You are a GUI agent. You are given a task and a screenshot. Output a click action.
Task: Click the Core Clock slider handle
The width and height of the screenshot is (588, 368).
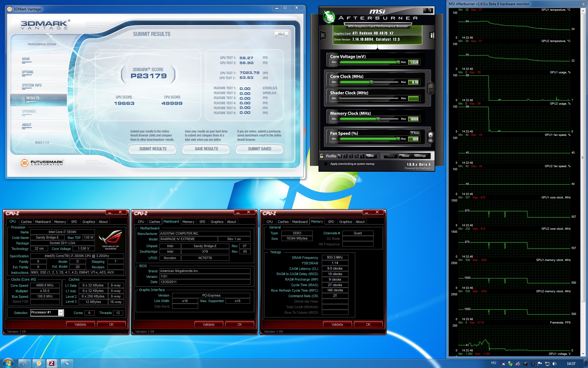371,82
